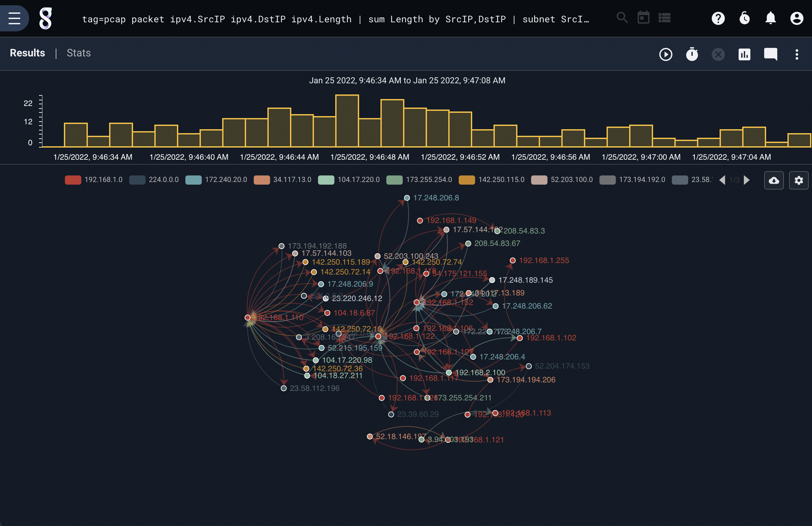The image size is (812, 526).
Task: Open the calendar timeframe picker
Action: 643,17
